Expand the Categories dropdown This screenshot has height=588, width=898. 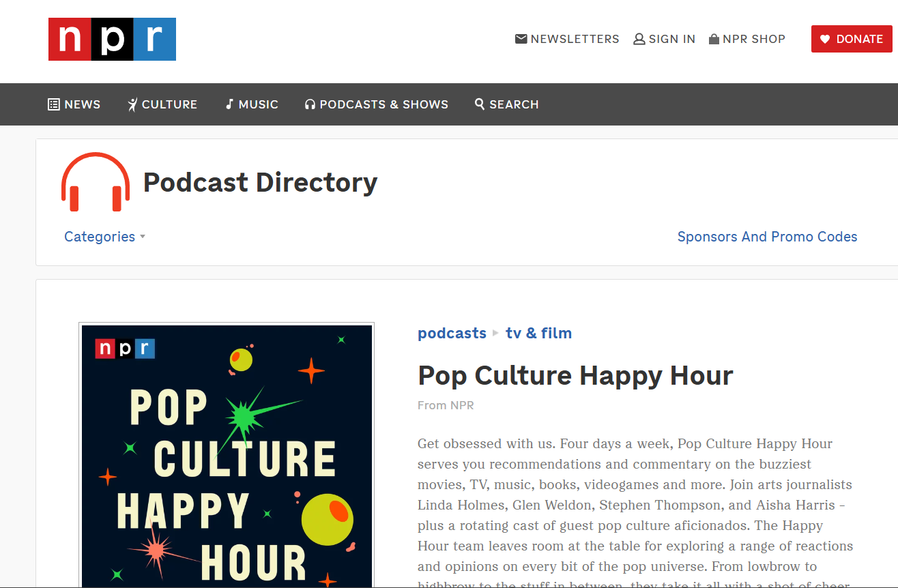pos(104,237)
